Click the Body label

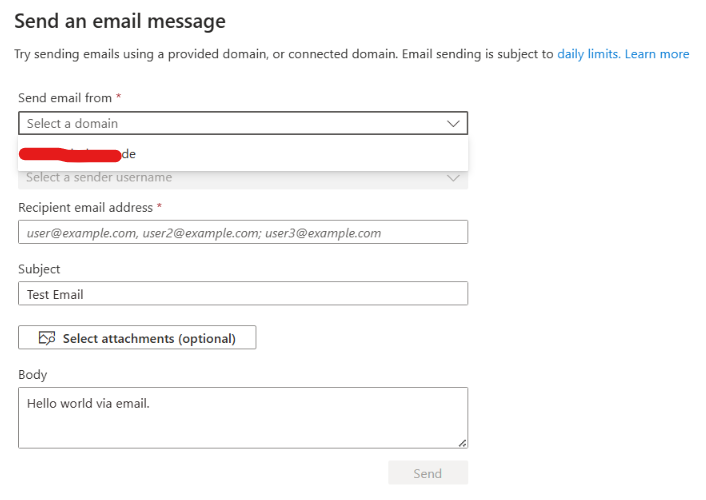32,375
